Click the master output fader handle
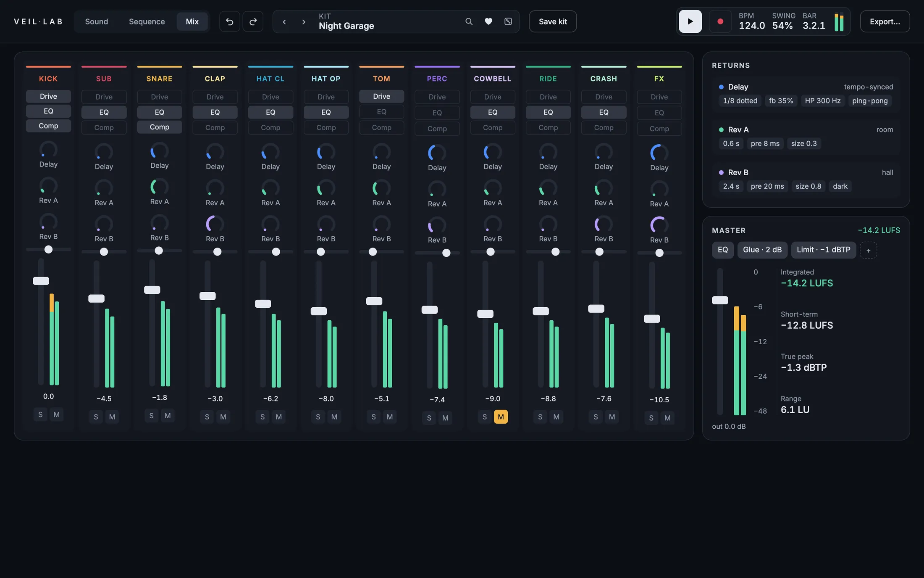Screen dimensions: 924x578 [720, 300]
